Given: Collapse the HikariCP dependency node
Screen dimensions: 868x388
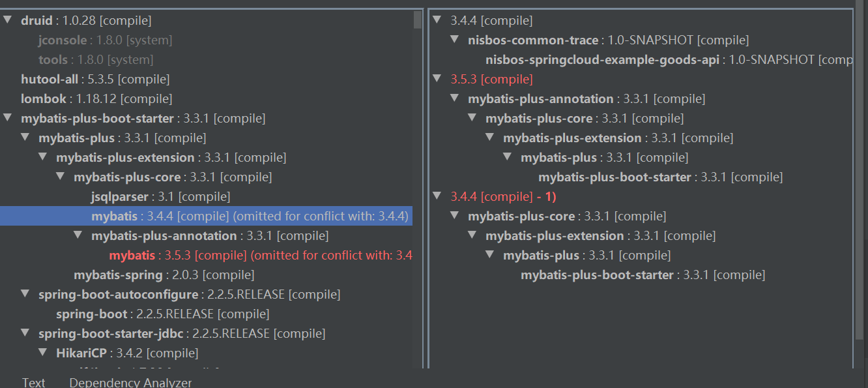Looking at the screenshot, I should (42, 353).
